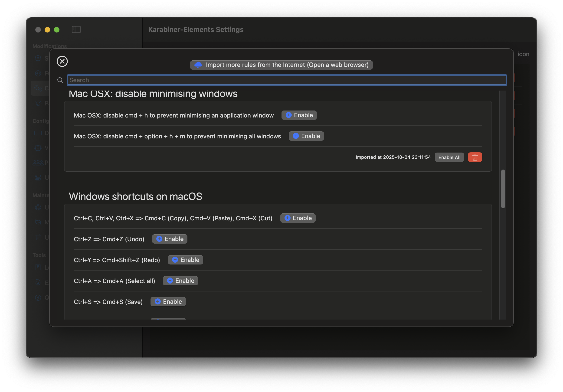The width and height of the screenshot is (563, 392).
Task: Enable the 'Ctrl+Z => Cmd+Z (Undo)' rule
Action: pyautogui.click(x=170, y=239)
